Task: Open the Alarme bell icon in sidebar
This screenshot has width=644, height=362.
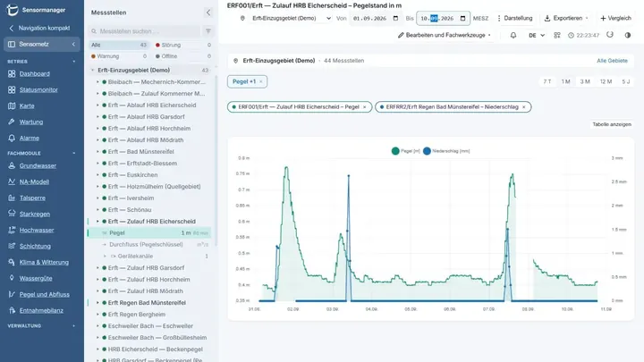Action: [x=12, y=139]
